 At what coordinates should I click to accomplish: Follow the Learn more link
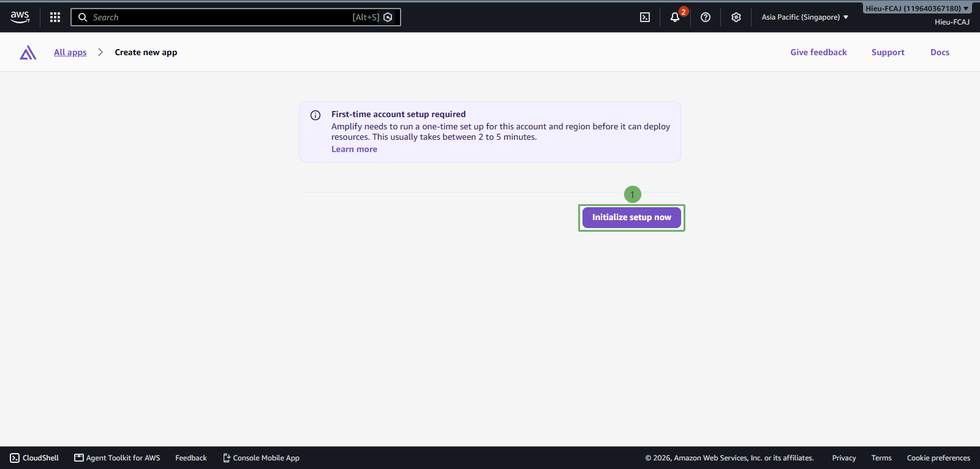[x=354, y=149]
